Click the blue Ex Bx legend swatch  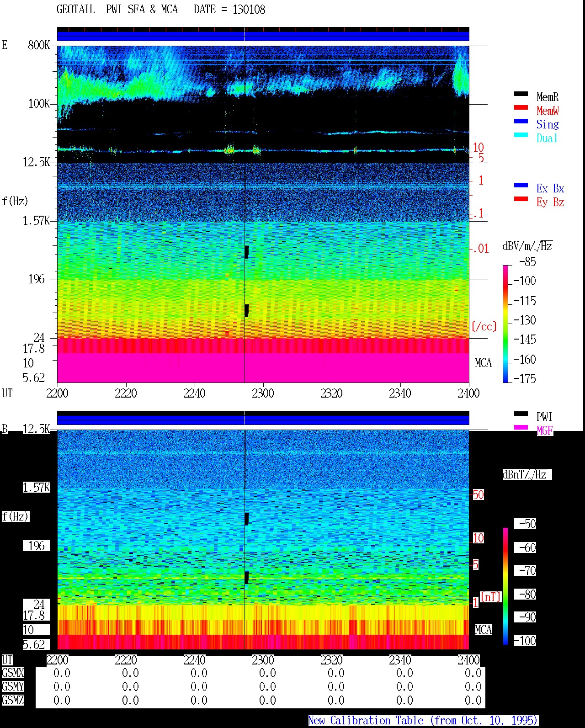[x=521, y=185]
